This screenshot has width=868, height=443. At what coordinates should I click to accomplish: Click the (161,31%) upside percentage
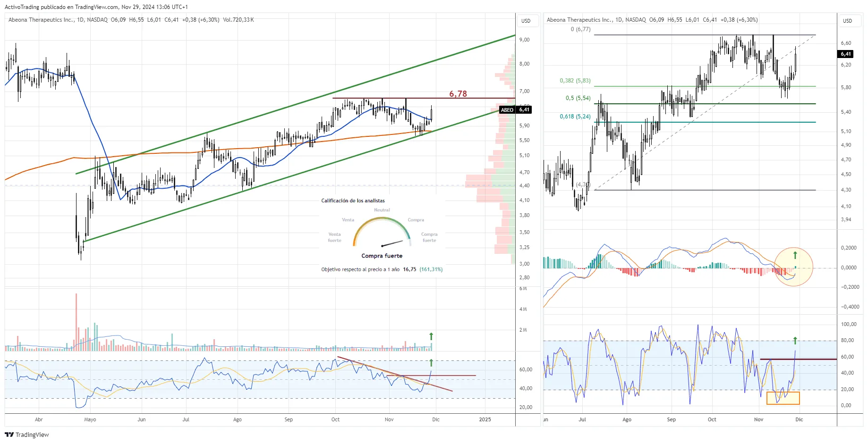pyautogui.click(x=431, y=269)
